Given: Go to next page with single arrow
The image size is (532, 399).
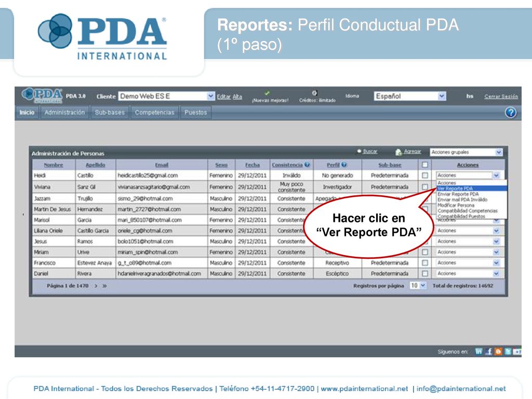Looking at the screenshot, I should (x=96, y=286).
